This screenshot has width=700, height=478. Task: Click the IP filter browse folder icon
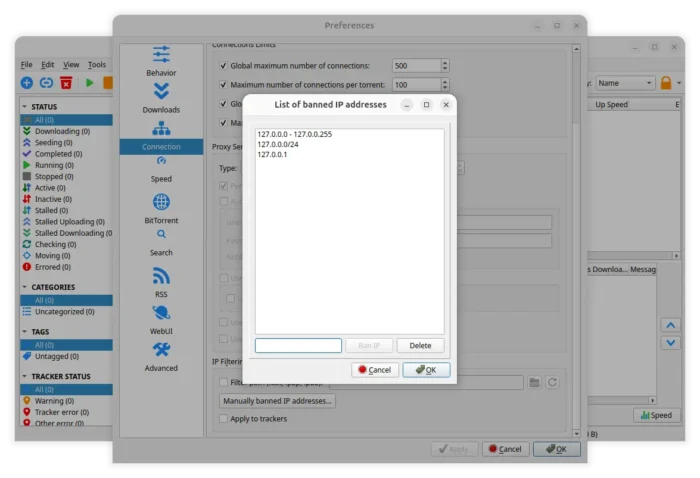coord(534,382)
